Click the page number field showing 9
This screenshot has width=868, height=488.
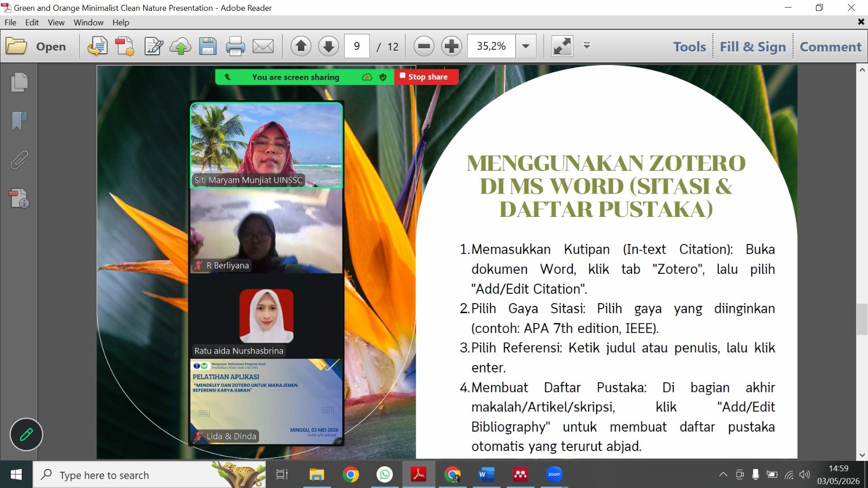coord(357,46)
